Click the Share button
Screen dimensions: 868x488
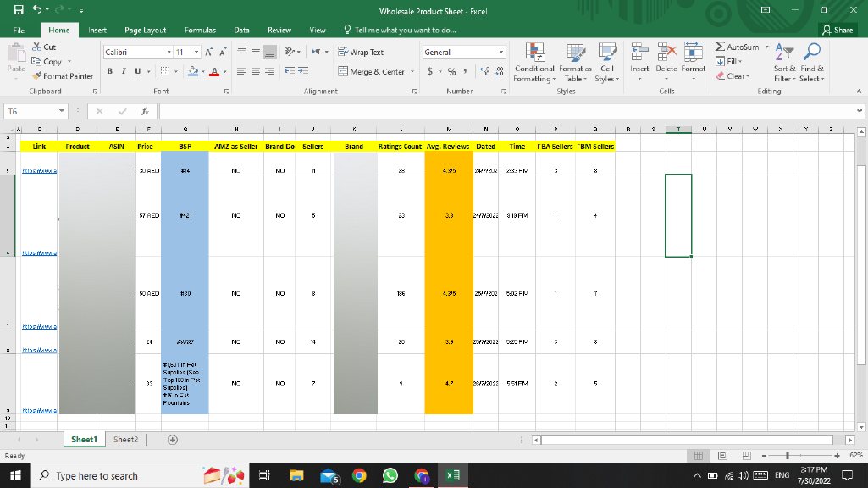838,30
